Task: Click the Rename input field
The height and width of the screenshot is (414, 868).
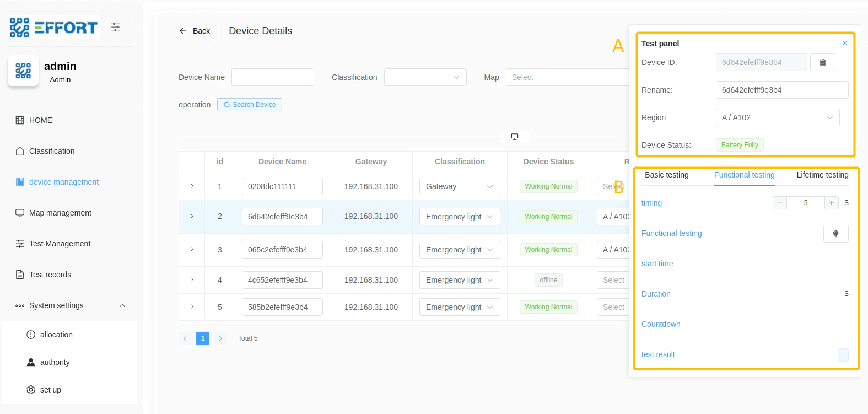Action: (x=781, y=90)
